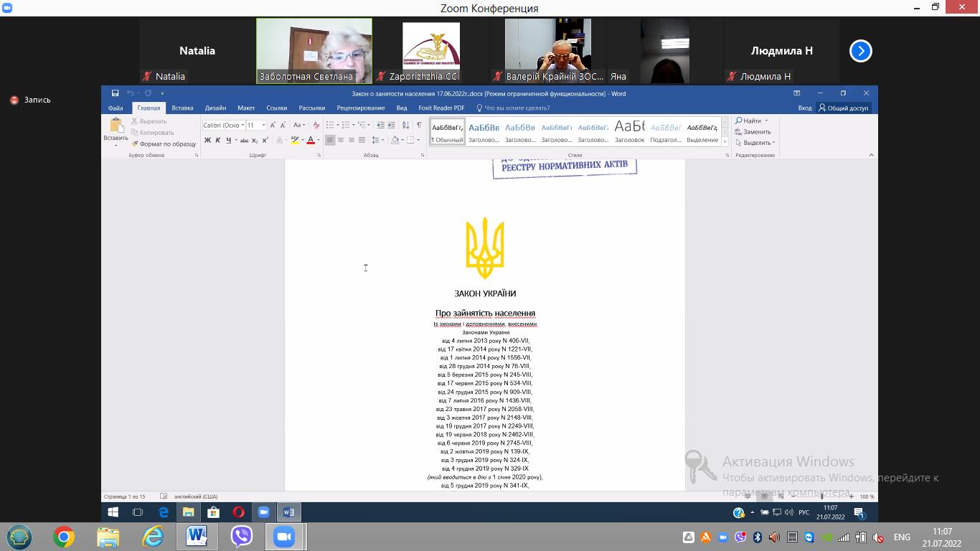Collapse the Word ribbon with the chevron

[x=872, y=155]
